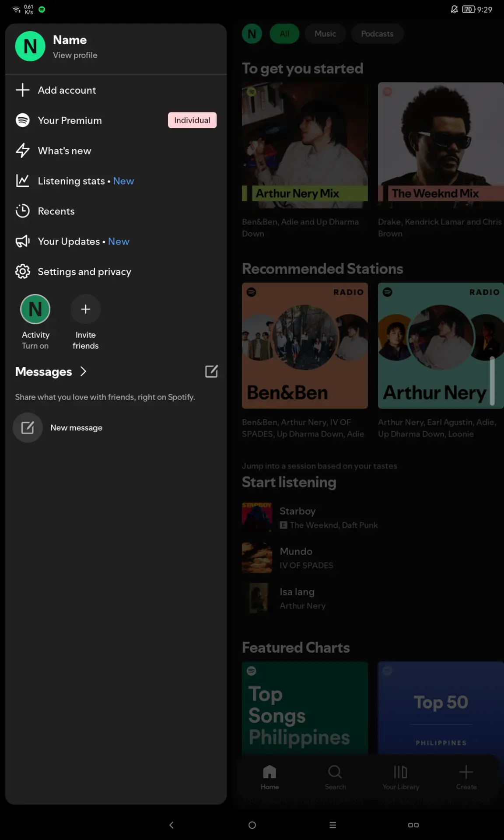Open Listening stats menu entry
504x840 pixels.
(116, 181)
